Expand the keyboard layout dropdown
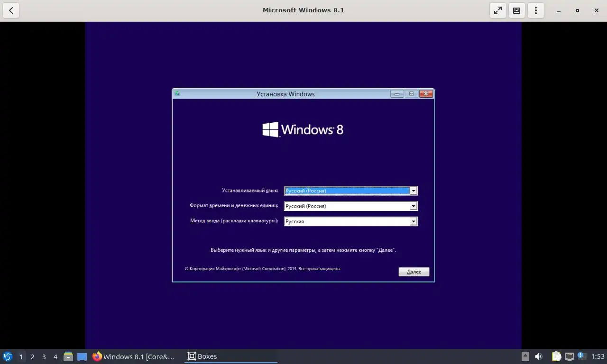Viewport: 607px width, 364px height. 413,221
